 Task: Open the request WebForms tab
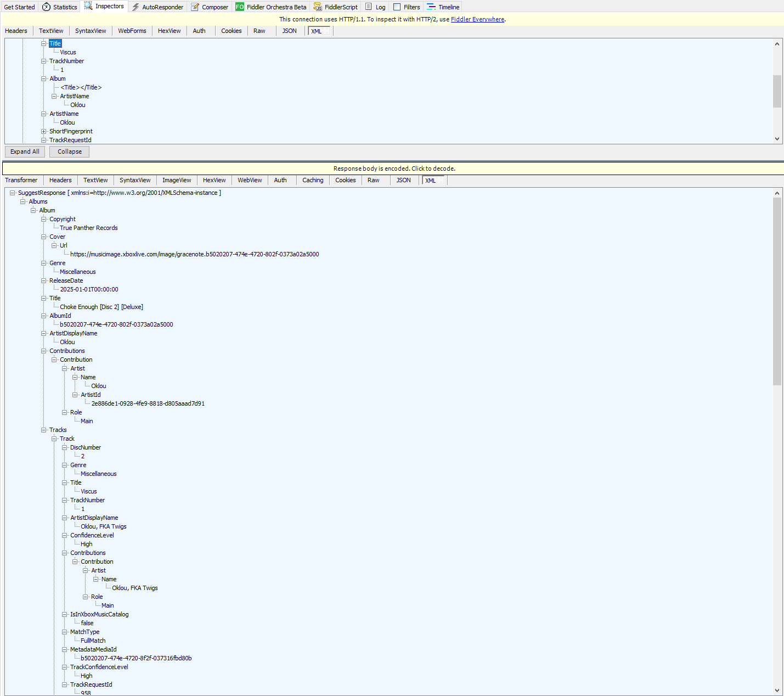click(132, 31)
